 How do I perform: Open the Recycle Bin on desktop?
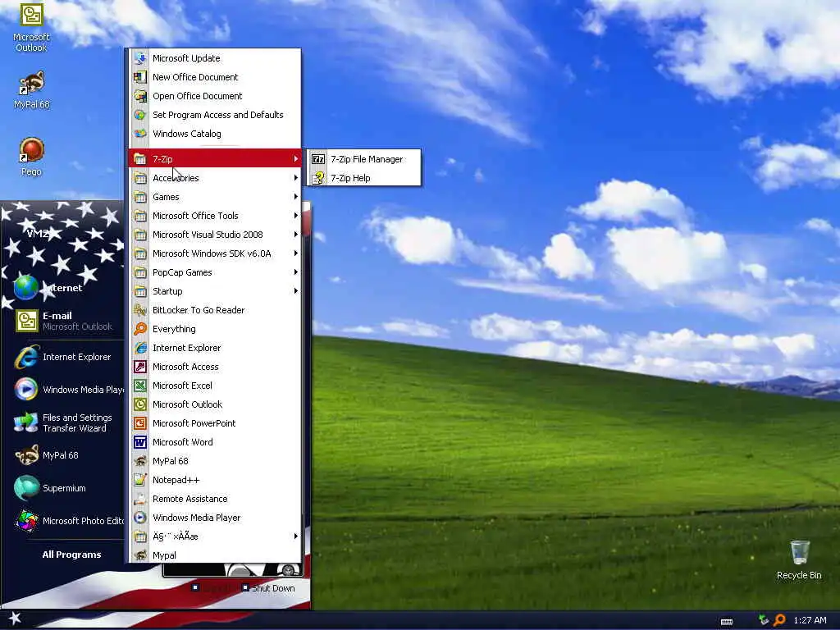click(799, 559)
